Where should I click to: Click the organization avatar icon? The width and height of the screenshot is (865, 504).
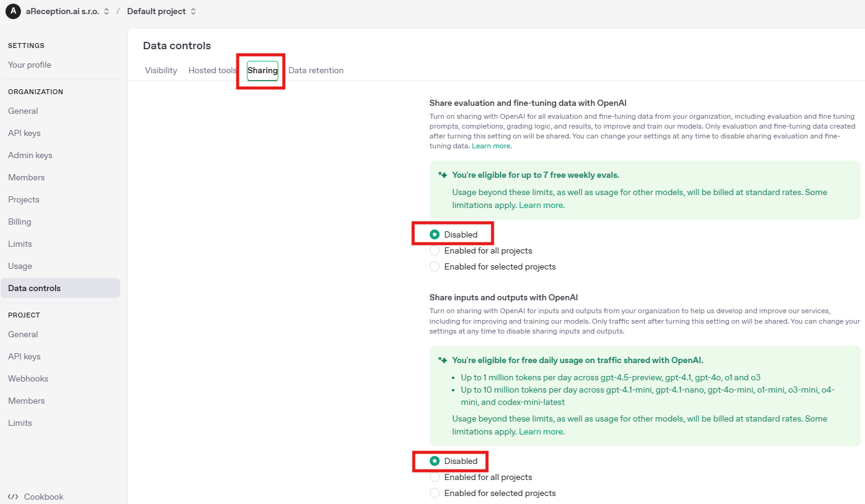pos(13,11)
